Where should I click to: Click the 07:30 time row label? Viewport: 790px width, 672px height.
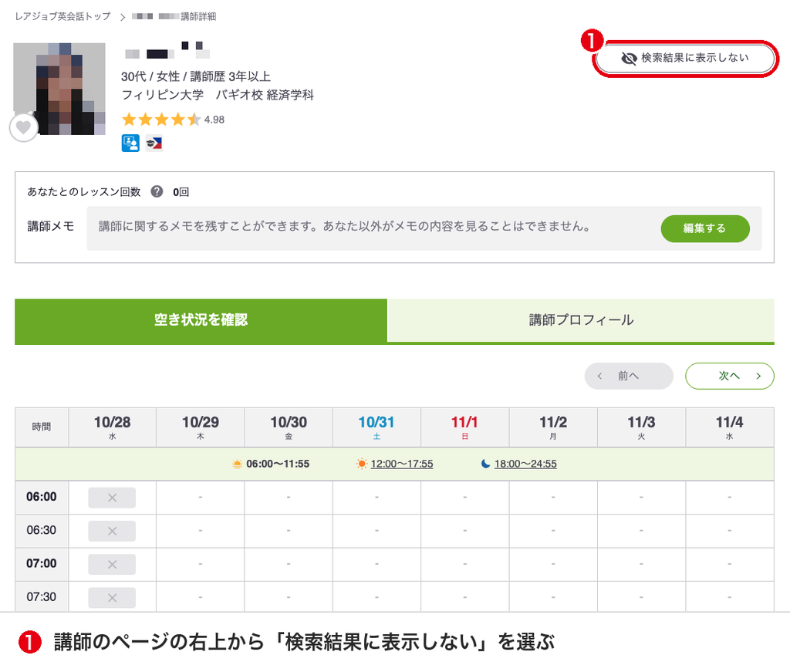click(x=42, y=596)
